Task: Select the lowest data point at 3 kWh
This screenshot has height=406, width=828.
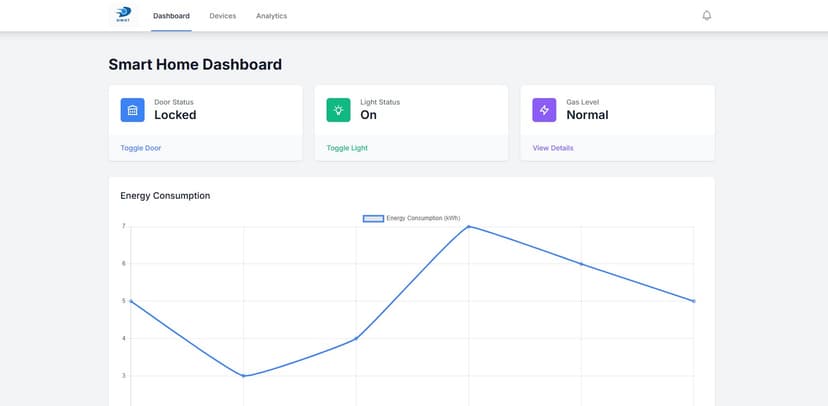Action: click(x=244, y=376)
